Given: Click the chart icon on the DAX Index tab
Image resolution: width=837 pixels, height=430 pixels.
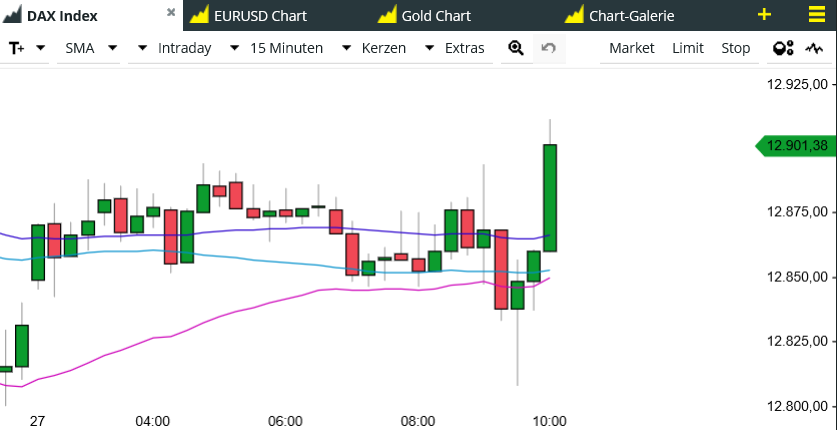Looking at the screenshot, I should point(13,15).
